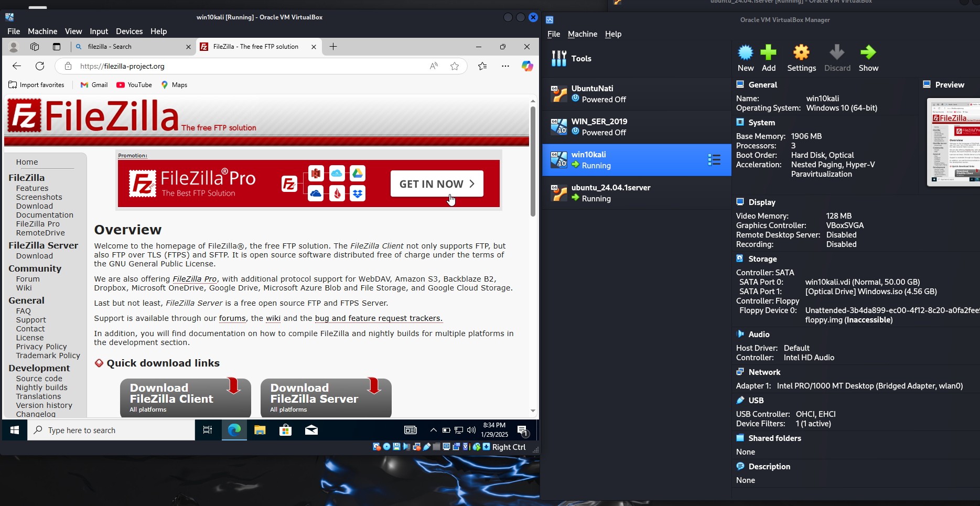Viewport: 980px width, 506px height.
Task: Click USB indicator in VM status bar
Action: click(427, 447)
